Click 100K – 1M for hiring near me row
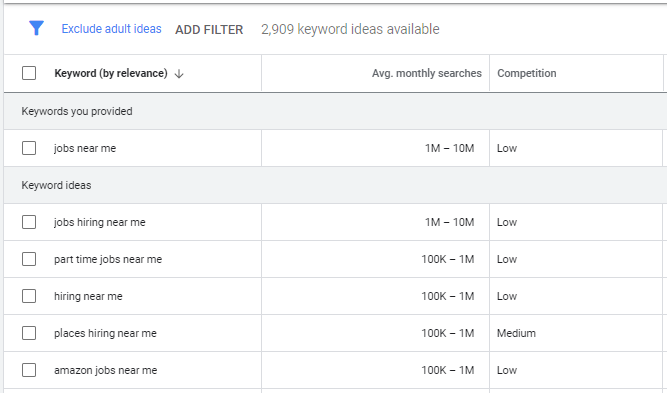 (x=448, y=296)
